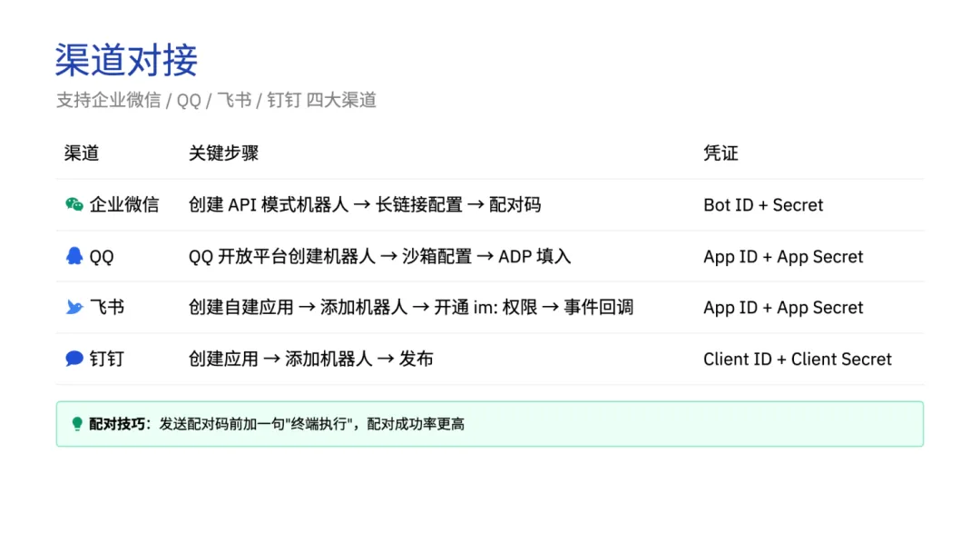980x552 pixels.
Task: Click 飞书 row App ID + App Secret
Action: 783,308
